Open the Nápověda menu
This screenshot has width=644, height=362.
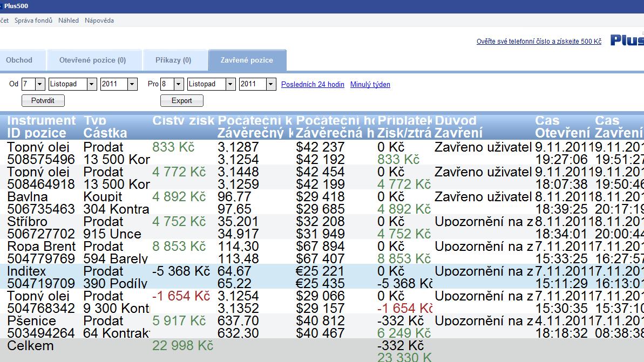[x=99, y=21]
